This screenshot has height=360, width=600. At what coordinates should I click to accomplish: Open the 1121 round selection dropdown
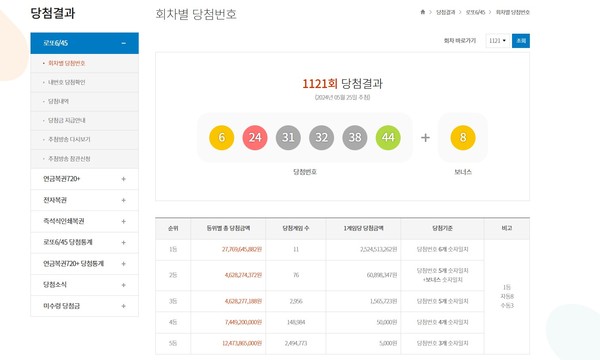(498, 41)
